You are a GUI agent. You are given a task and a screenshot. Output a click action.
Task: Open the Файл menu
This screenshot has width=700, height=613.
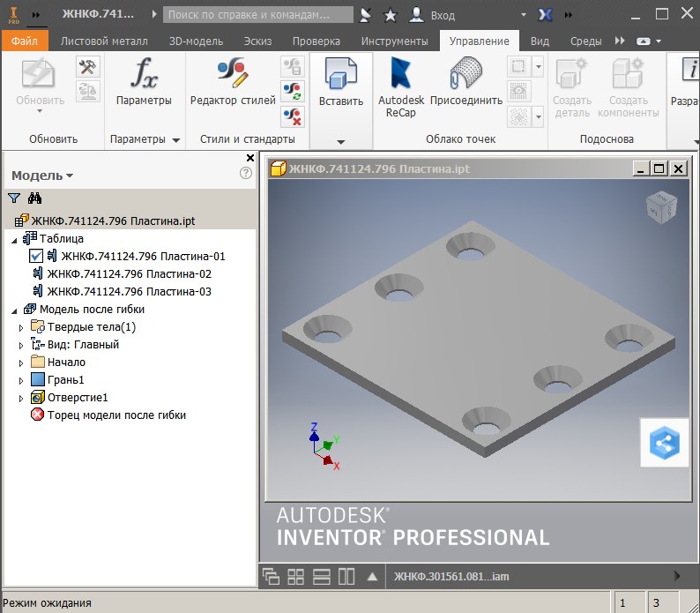[24, 41]
